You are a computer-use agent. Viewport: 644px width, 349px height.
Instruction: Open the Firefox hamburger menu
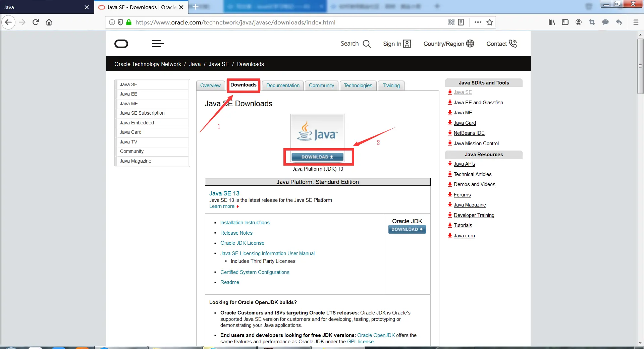point(636,22)
